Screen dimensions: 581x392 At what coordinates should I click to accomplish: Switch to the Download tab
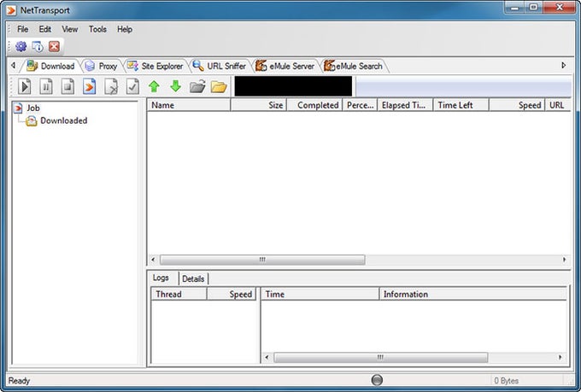(50, 66)
